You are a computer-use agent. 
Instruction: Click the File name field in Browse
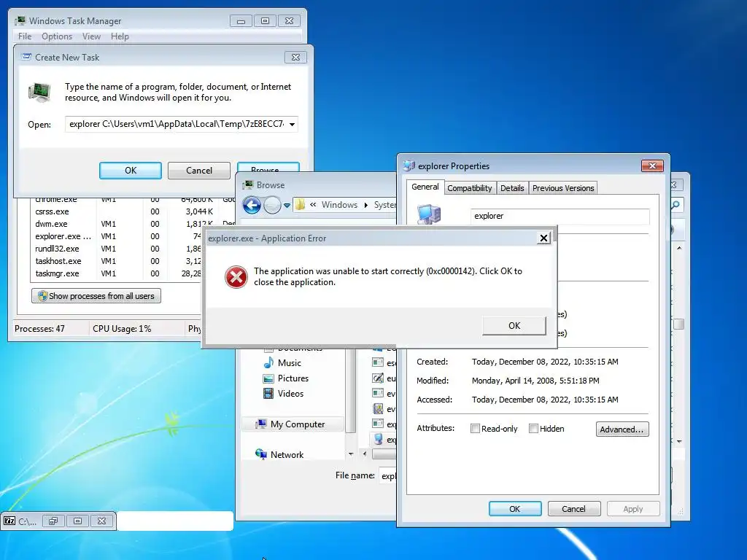click(388, 475)
